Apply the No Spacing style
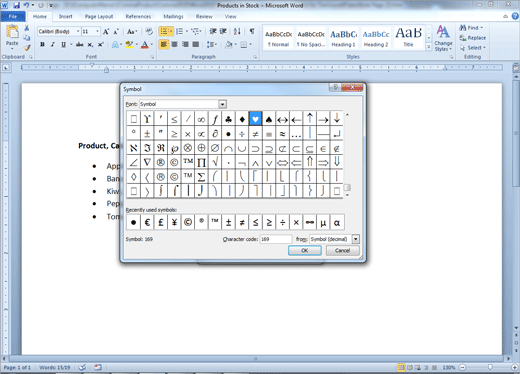The image size is (520, 374). [310, 38]
